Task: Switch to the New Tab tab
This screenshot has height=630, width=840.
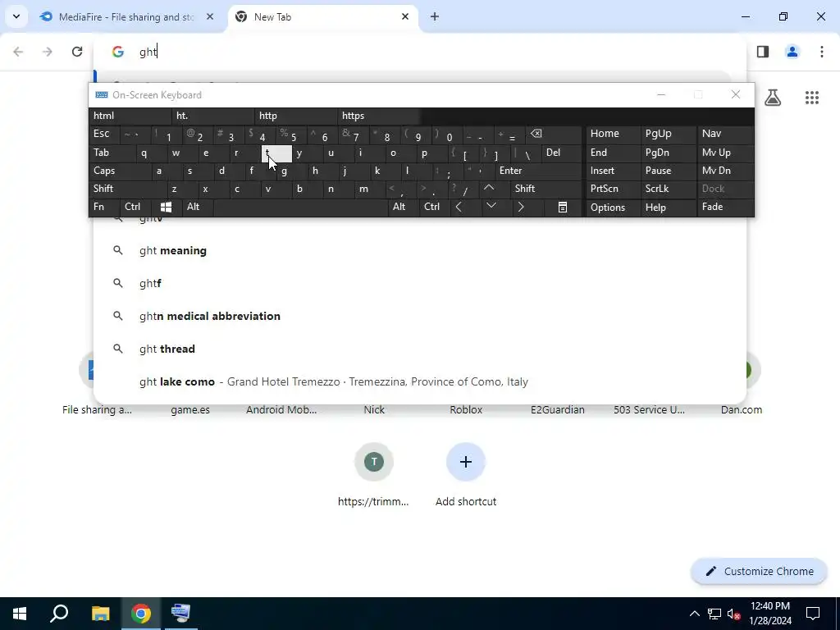Action: pyautogui.click(x=322, y=17)
